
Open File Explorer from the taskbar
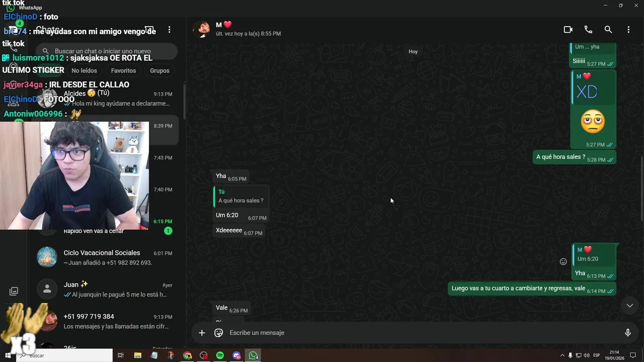coord(137,355)
